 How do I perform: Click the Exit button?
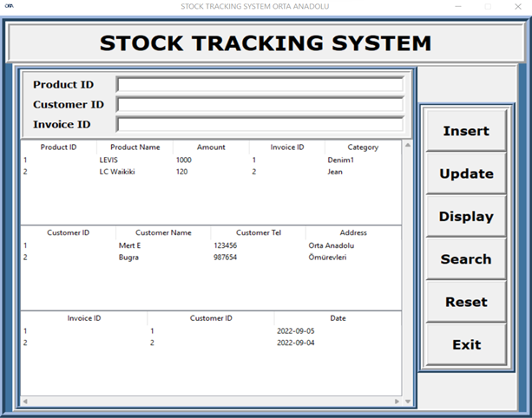tap(466, 344)
